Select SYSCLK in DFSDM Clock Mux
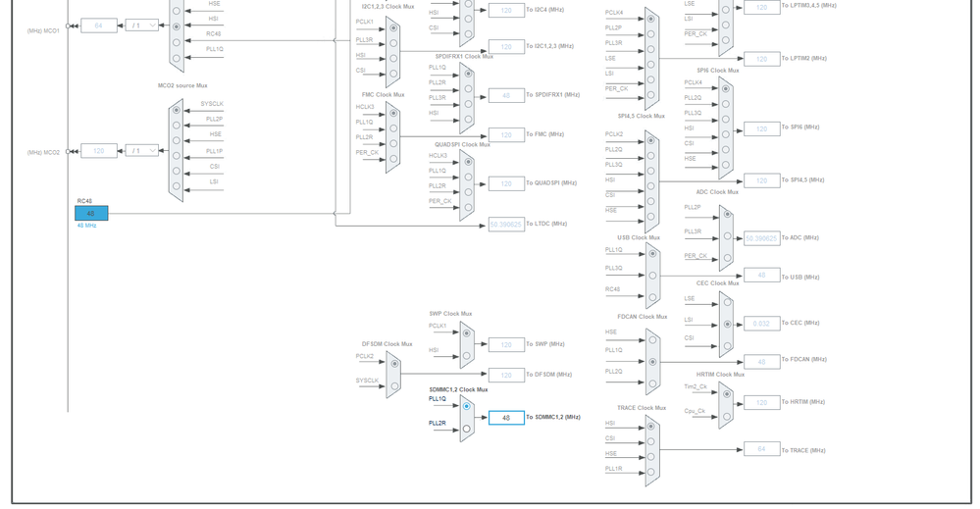 393,386
